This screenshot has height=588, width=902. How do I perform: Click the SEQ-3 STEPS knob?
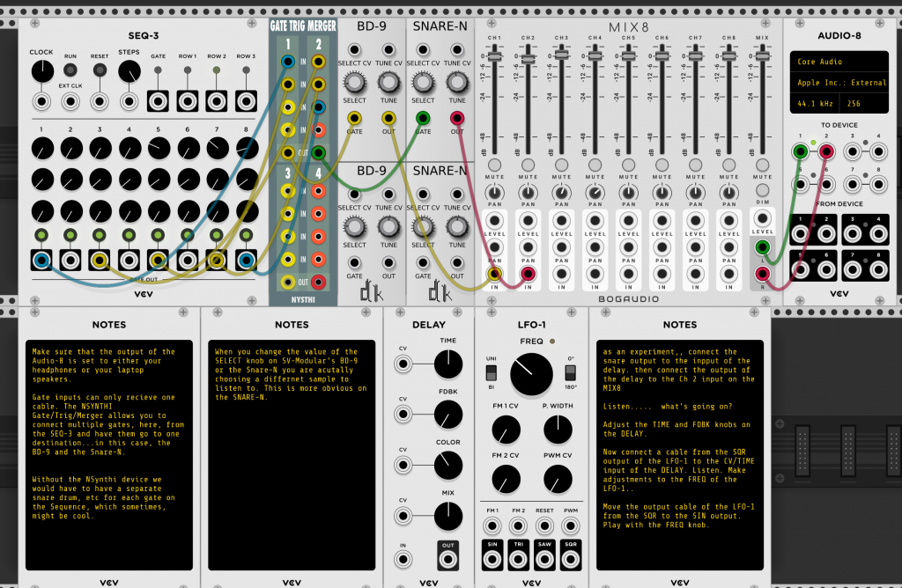point(129,71)
